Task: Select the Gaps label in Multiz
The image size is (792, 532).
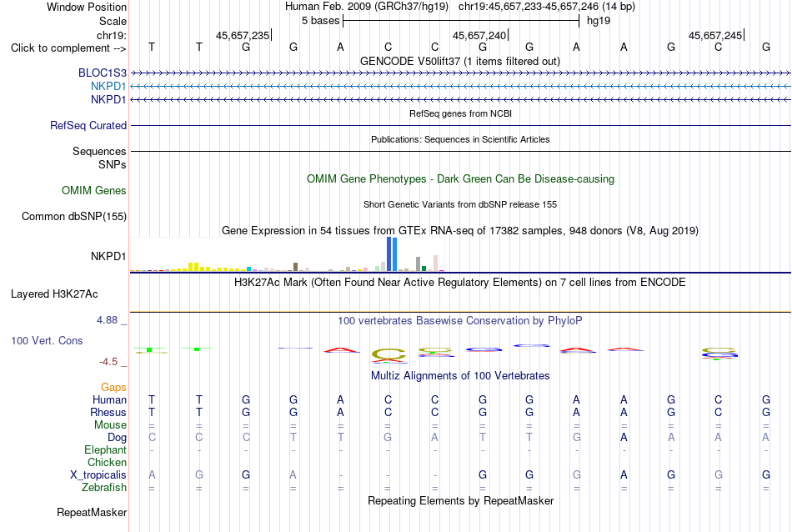Action: click(x=113, y=387)
